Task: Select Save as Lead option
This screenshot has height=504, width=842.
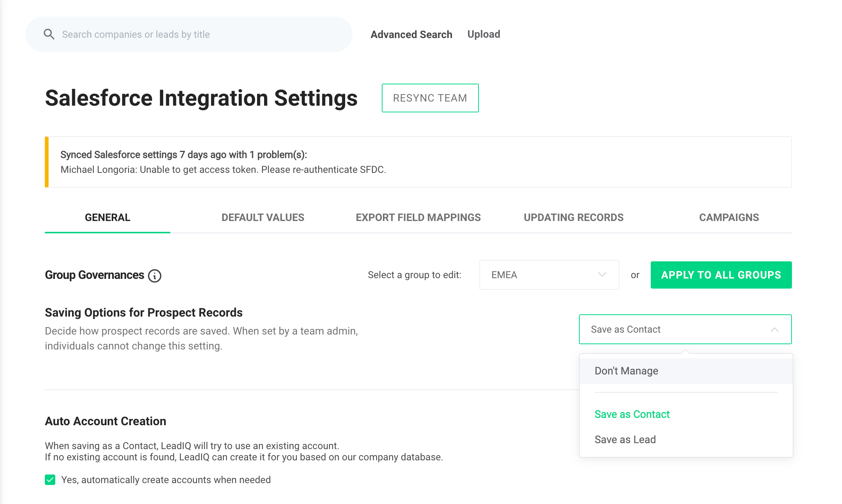Action: coord(625,439)
